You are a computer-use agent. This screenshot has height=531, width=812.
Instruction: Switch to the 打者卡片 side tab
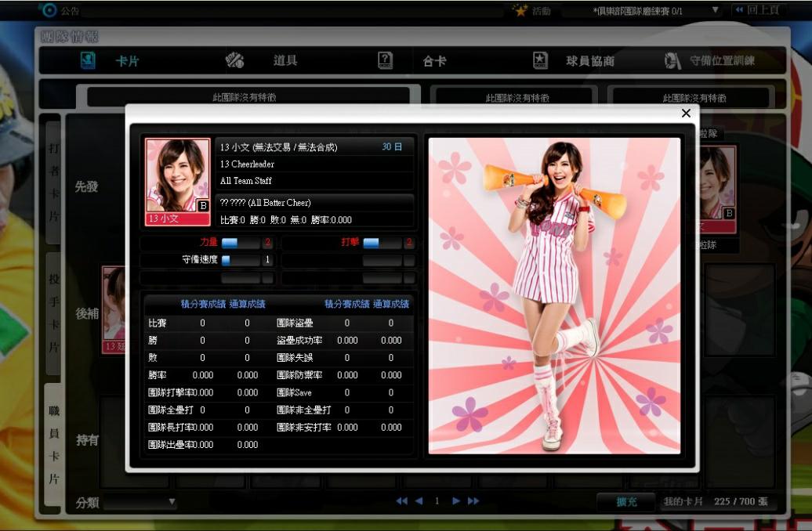pyautogui.click(x=53, y=182)
